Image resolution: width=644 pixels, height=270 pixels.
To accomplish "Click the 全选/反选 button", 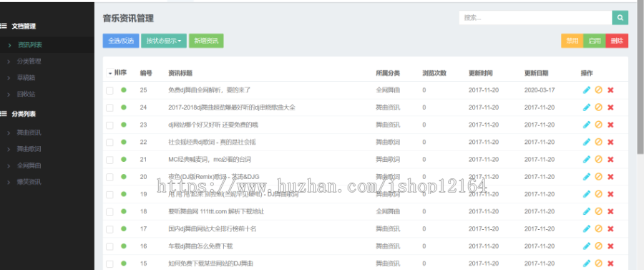I will 121,41.
